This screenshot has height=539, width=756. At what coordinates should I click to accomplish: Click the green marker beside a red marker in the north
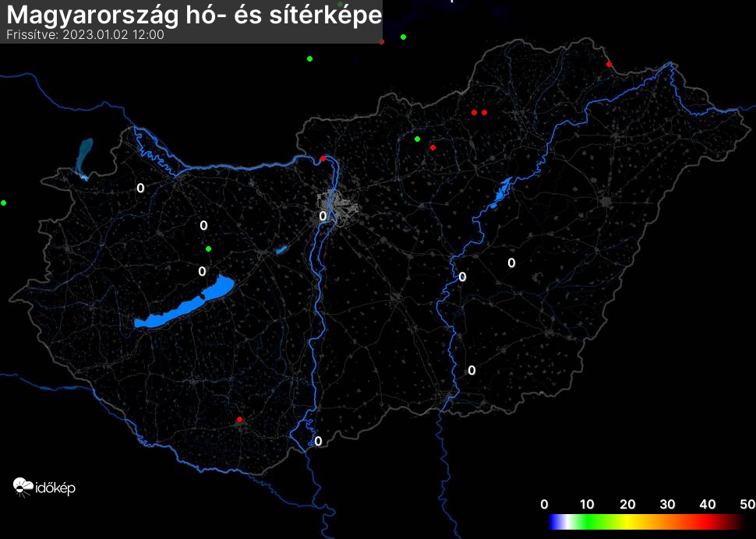pos(417,139)
